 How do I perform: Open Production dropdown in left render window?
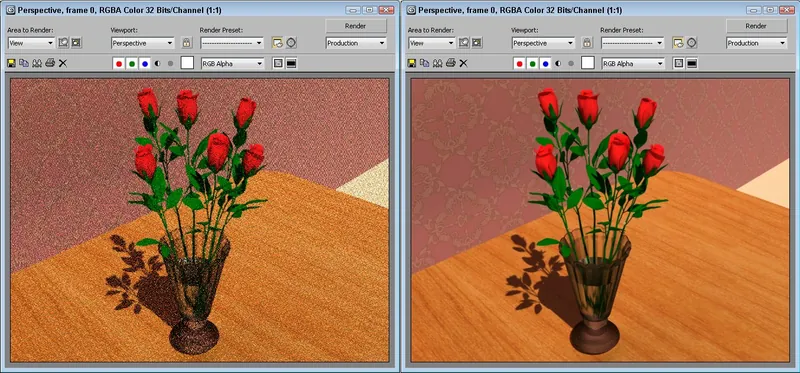click(x=356, y=43)
